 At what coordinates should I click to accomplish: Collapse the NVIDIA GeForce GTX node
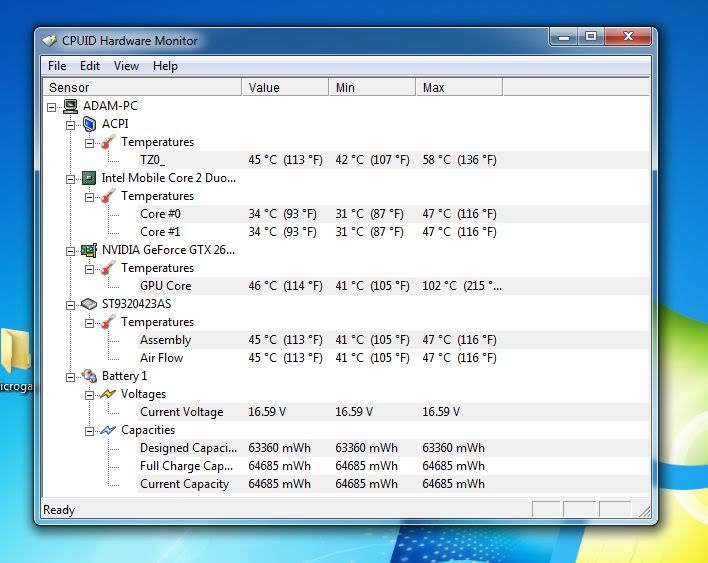pyautogui.click(x=70, y=251)
